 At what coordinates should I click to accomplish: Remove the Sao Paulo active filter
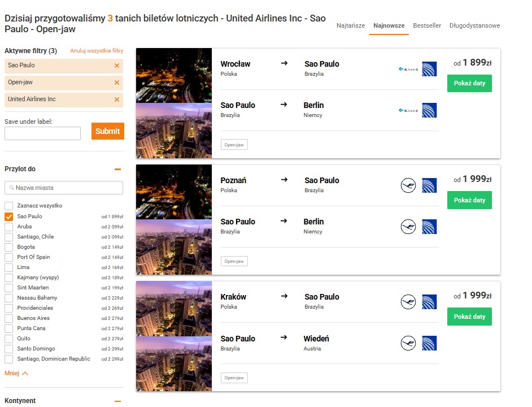tap(117, 66)
